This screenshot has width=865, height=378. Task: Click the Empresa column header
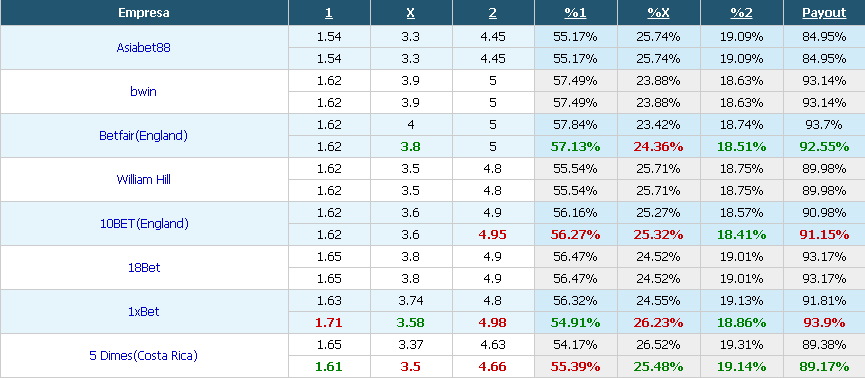(143, 13)
